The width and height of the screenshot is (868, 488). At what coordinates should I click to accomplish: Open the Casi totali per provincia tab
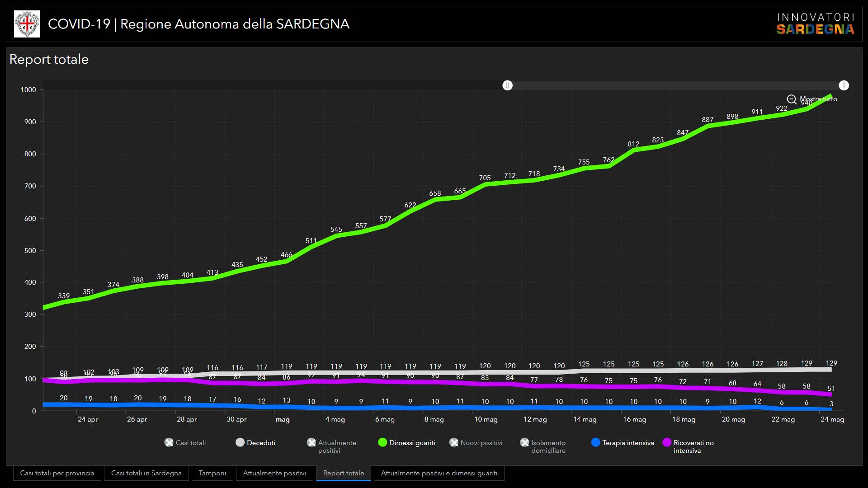pyautogui.click(x=57, y=473)
